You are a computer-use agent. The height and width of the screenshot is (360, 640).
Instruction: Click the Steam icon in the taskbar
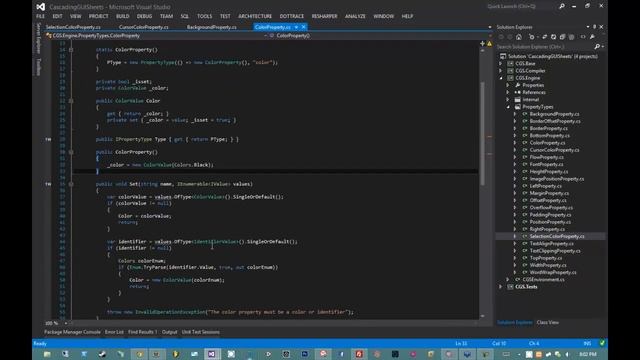click(102, 354)
